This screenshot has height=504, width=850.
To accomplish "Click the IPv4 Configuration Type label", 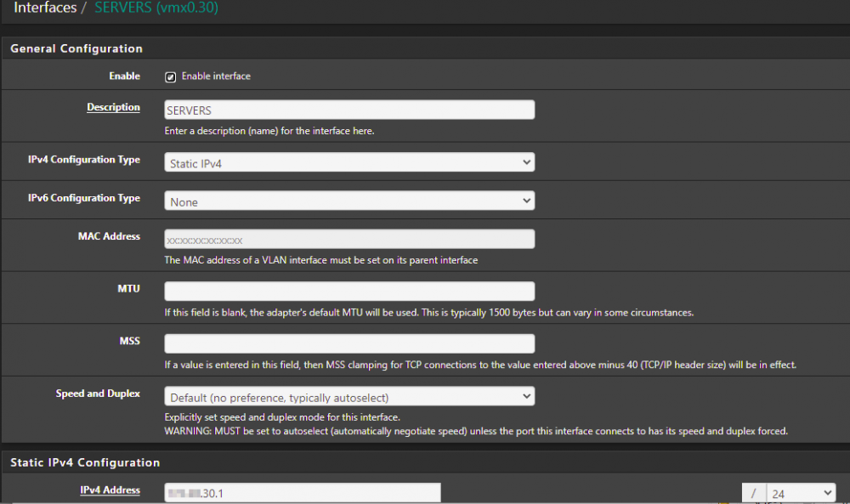I will [x=84, y=160].
